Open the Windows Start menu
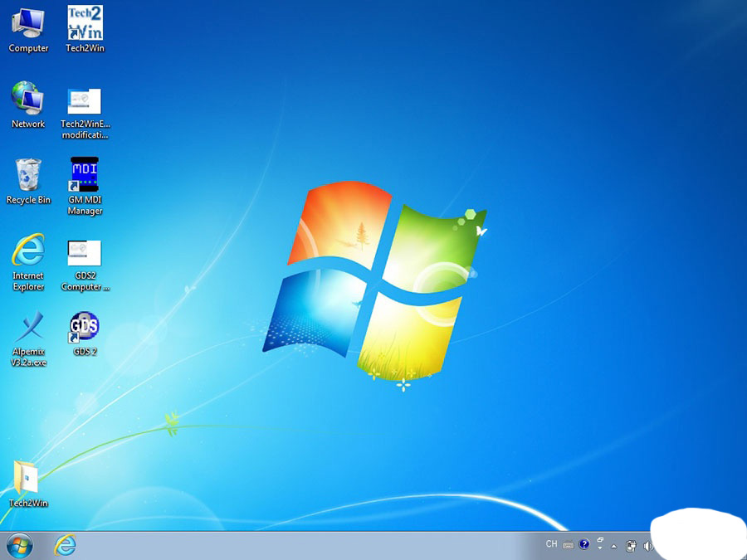This screenshot has height=560, width=747. (x=20, y=546)
